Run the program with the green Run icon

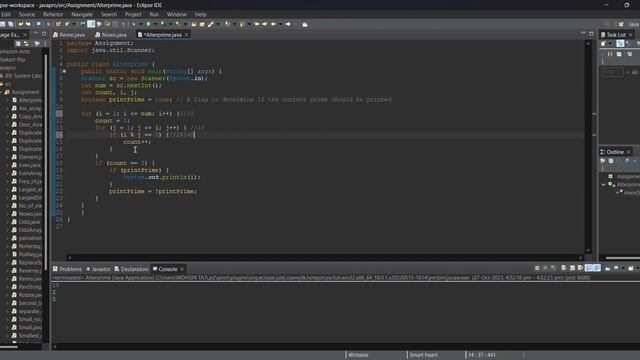coord(148,24)
